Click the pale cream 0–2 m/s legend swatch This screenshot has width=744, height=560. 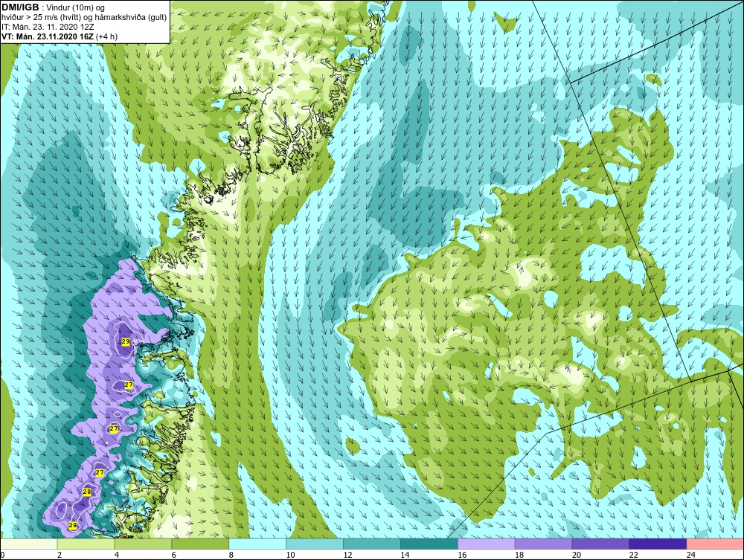pyautogui.click(x=29, y=544)
